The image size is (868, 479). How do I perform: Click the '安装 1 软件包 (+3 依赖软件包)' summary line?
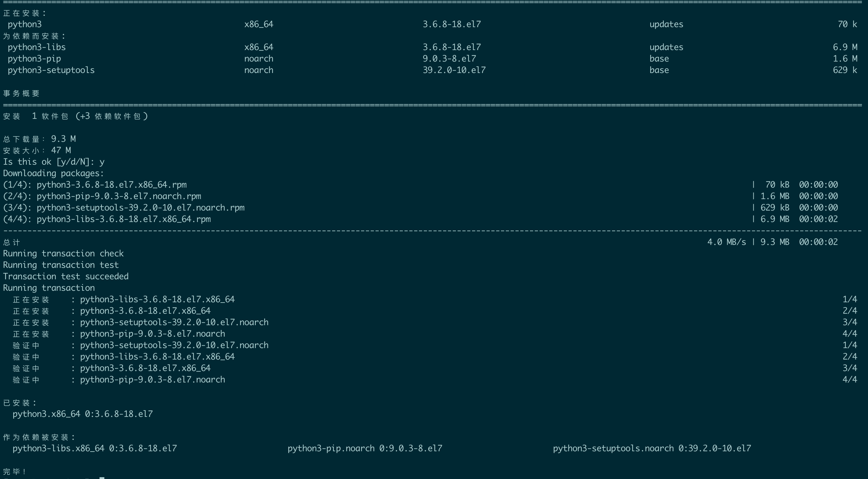[x=75, y=116]
